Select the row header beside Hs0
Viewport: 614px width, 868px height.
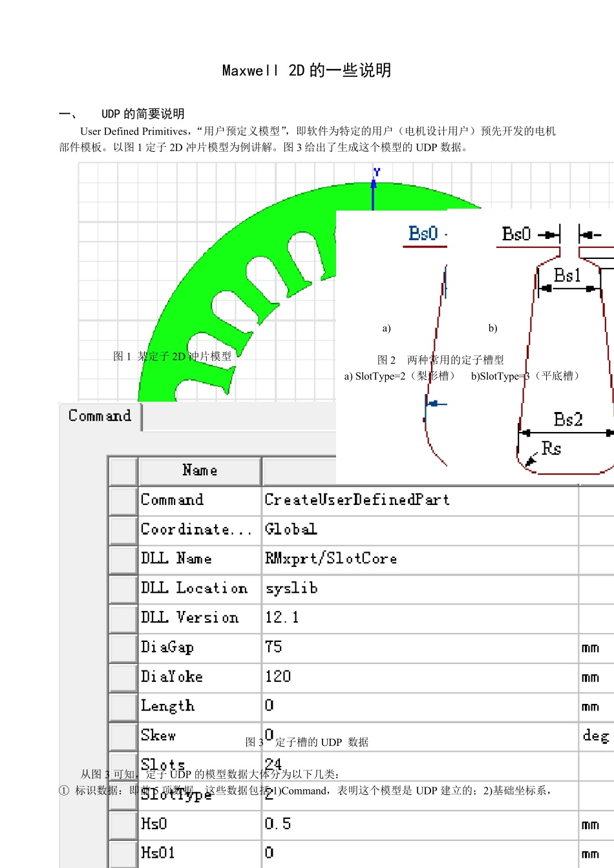(123, 825)
